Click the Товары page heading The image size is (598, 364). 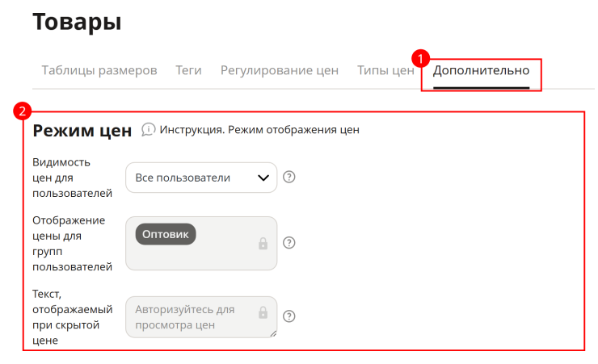77,22
